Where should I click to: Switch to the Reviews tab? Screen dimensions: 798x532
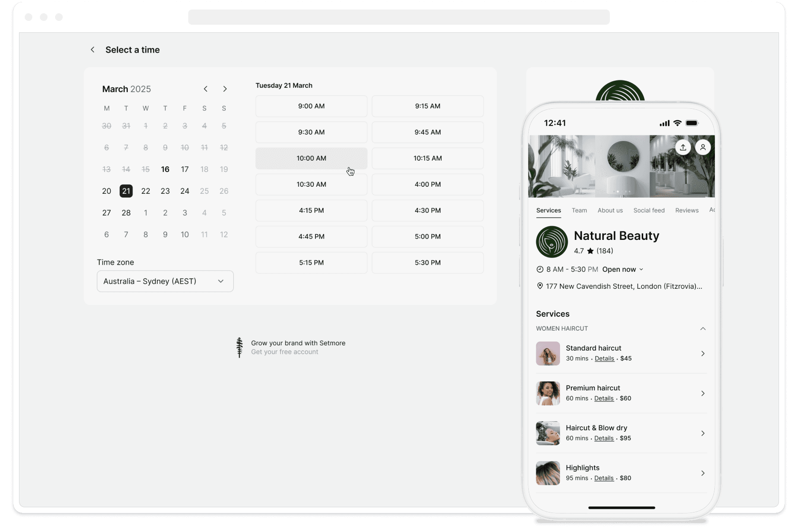point(686,210)
